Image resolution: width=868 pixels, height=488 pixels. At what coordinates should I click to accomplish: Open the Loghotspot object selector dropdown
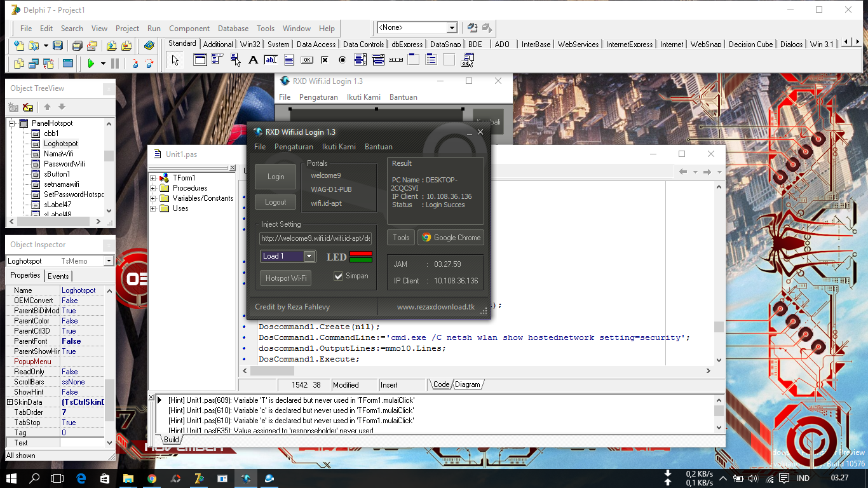pos(109,261)
